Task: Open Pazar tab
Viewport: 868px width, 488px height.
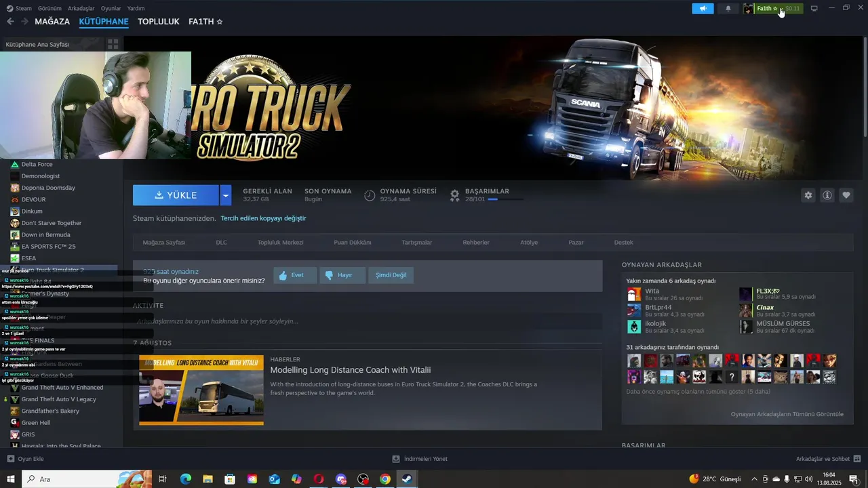Action: [x=576, y=243]
